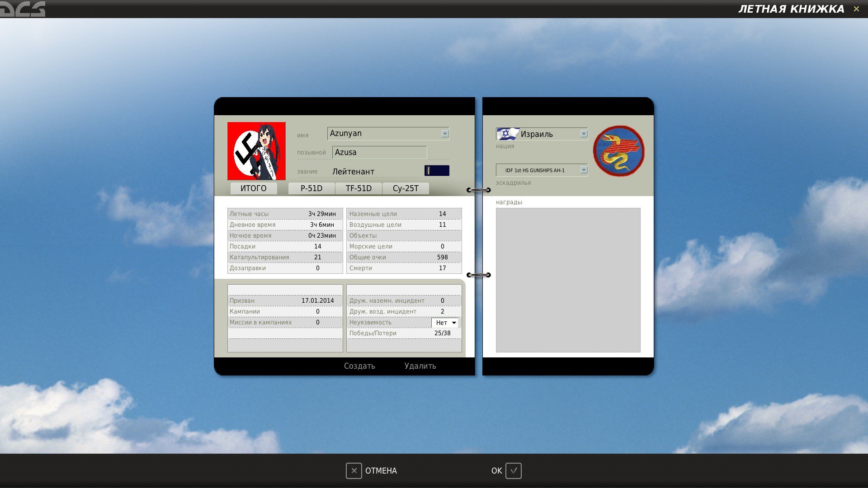The image size is (868, 488).
Task: Click the Морские цели row label
Action: point(371,246)
